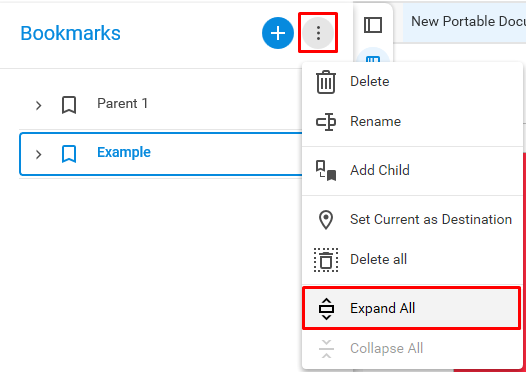Select the Parent 1 bookmark item
The image size is (526, 372).
point(161,105)
